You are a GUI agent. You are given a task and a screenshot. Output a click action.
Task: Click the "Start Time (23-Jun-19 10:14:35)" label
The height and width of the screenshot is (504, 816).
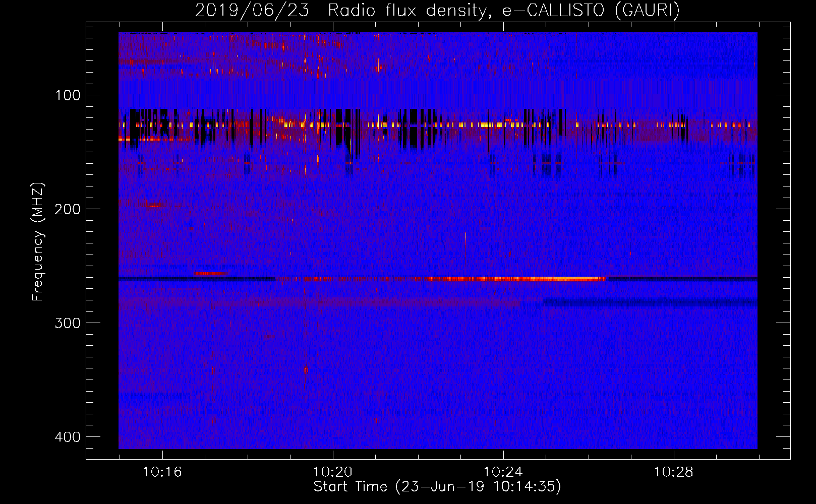437,487
